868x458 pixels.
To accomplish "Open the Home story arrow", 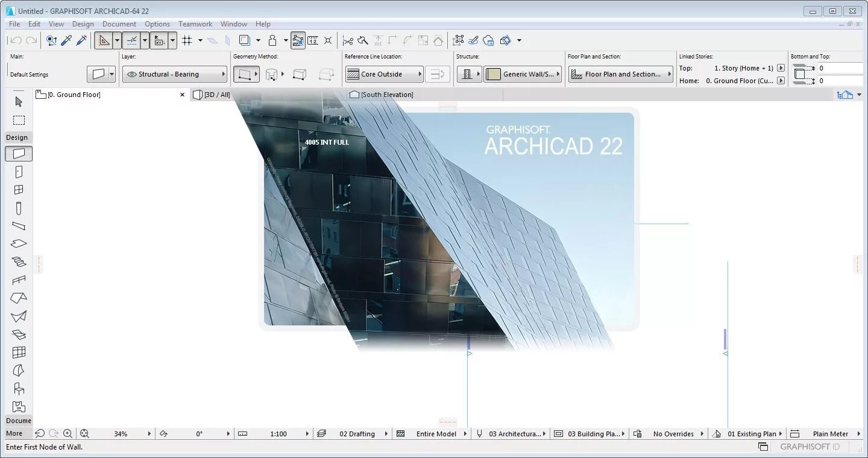I will point(781,80).
